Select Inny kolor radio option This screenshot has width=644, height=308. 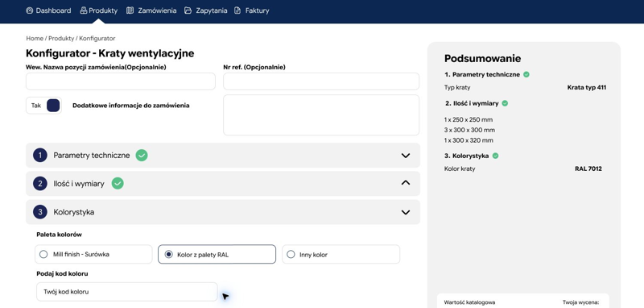(341, 254)
